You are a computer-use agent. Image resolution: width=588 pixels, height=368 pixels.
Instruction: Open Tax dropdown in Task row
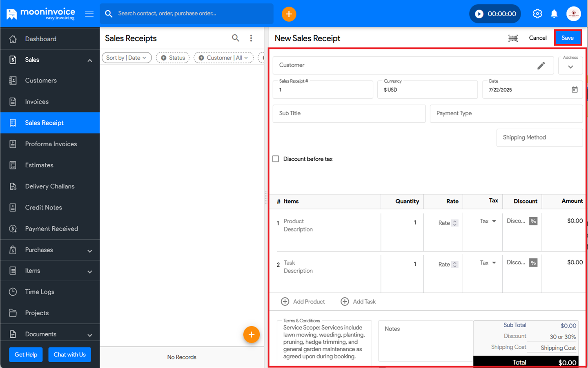[488, 263]
